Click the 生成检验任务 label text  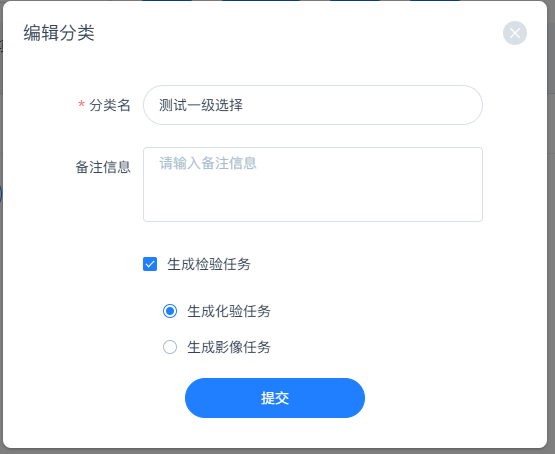(209, 264)
